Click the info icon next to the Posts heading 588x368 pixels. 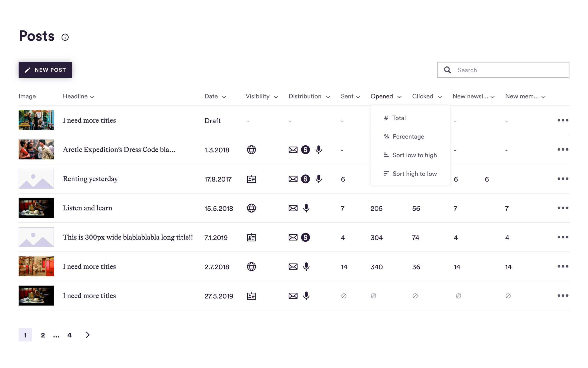(65, 37)
